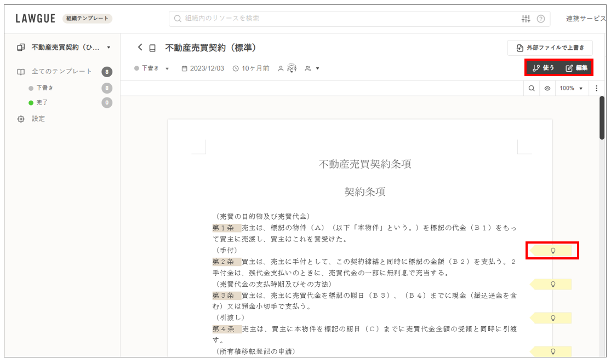Click the lightbulb marker beside 第3条
Image resolution: width=611 pixels, height=364 pixels.
552,284
